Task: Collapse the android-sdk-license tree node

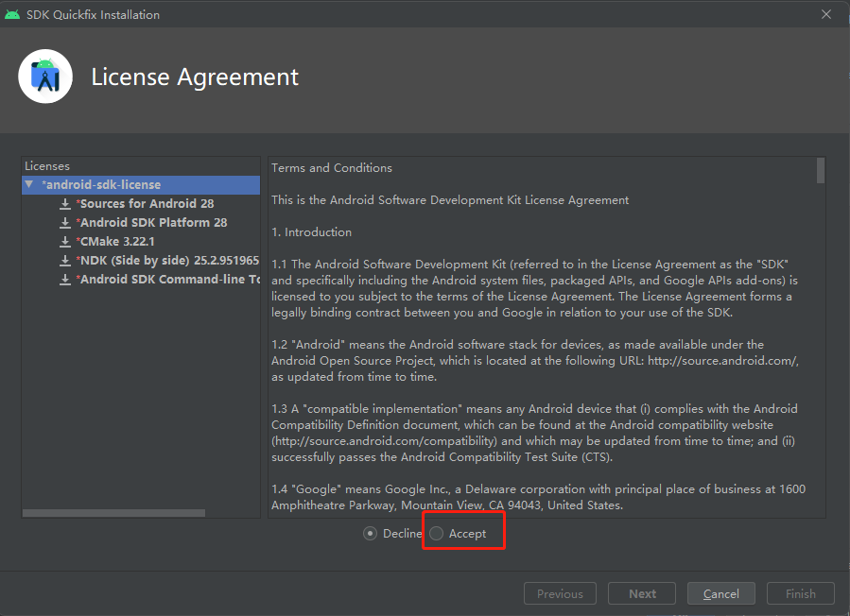Action: (30, 185)
